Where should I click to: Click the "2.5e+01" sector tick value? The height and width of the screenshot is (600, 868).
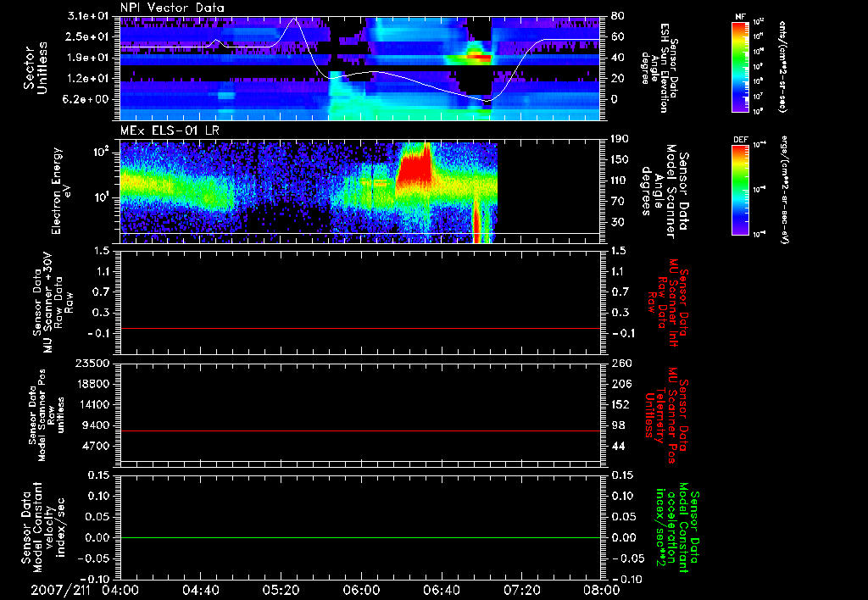coord(90,36)
